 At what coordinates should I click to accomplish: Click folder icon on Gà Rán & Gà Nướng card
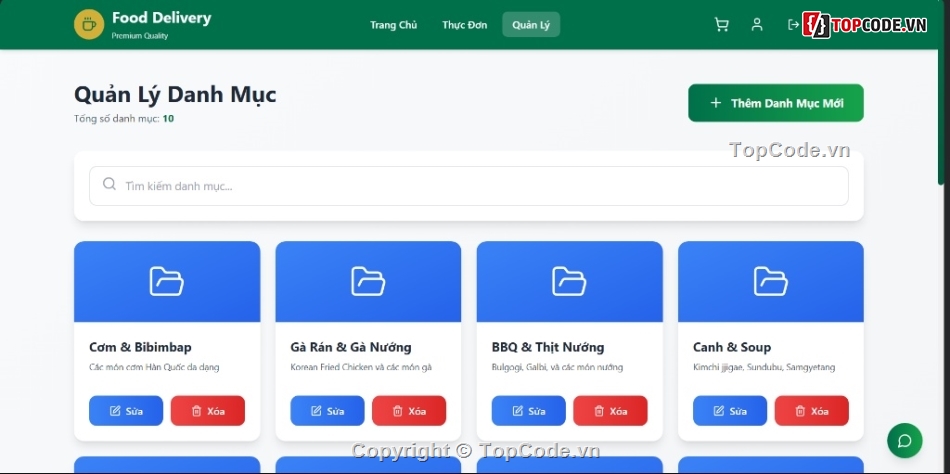368,282
